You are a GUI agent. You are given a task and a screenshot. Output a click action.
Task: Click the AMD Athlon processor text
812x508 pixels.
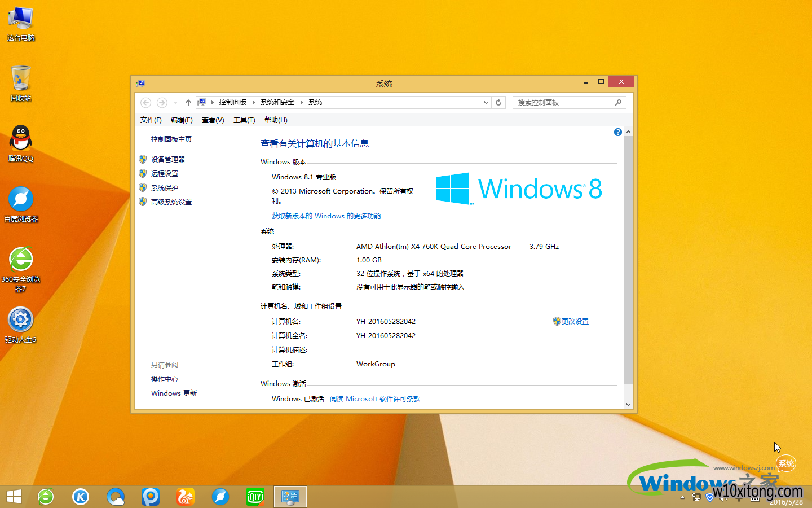point(434,246)
